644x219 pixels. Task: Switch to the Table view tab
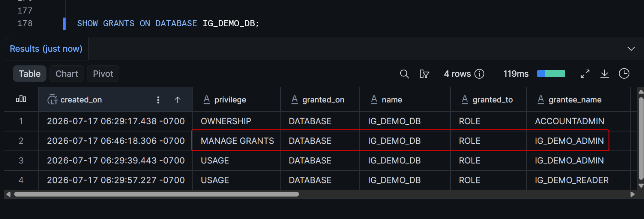[x=30, y=74]
